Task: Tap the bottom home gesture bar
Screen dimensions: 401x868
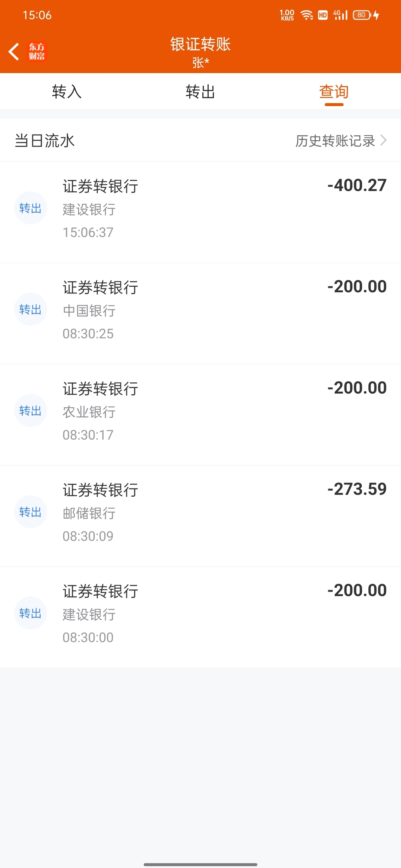Action: click(x=200, y=864)
